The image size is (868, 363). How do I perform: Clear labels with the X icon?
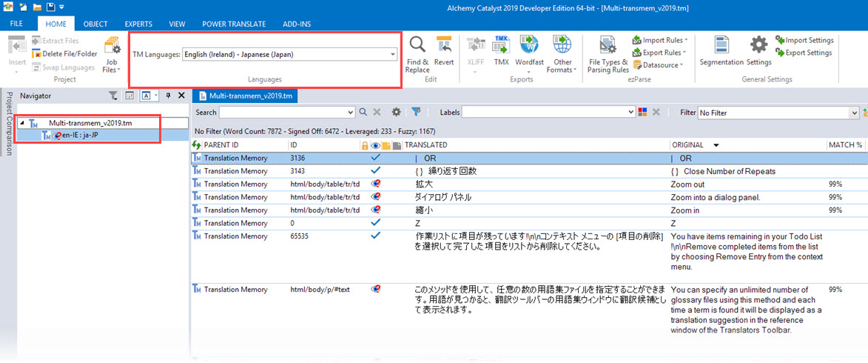(x=656, y=112)
